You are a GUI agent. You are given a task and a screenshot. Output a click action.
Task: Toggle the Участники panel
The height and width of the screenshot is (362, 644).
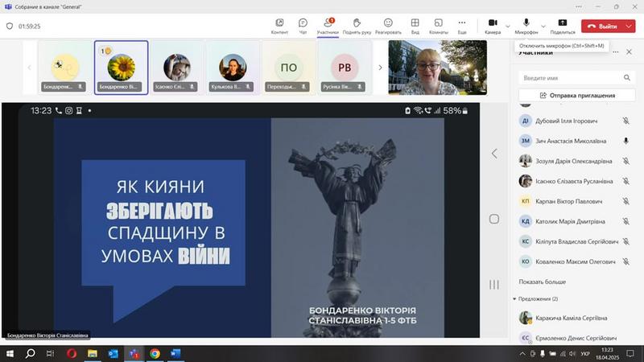coord(328,27)
